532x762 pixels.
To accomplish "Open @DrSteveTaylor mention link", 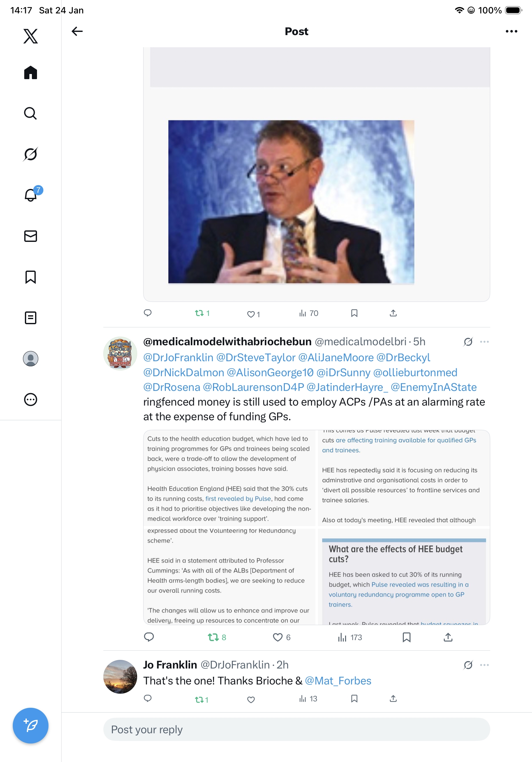I will click(256, 357).
